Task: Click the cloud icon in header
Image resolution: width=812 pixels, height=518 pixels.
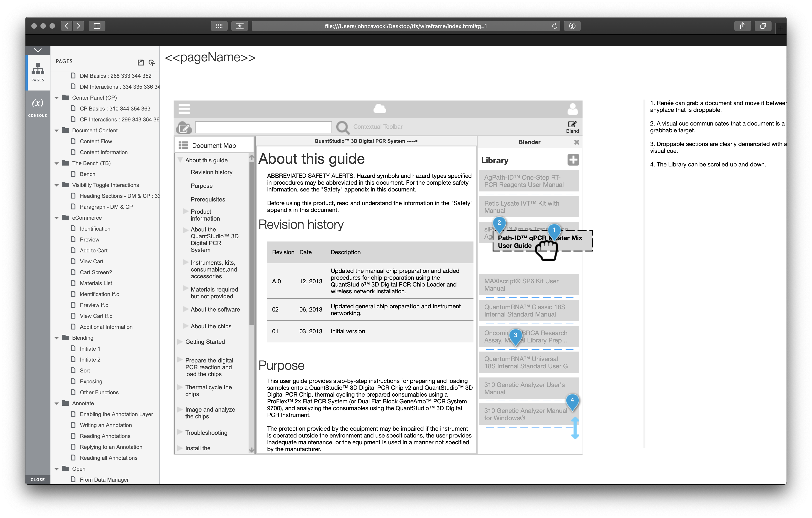Action: click(x=380, y=109)
